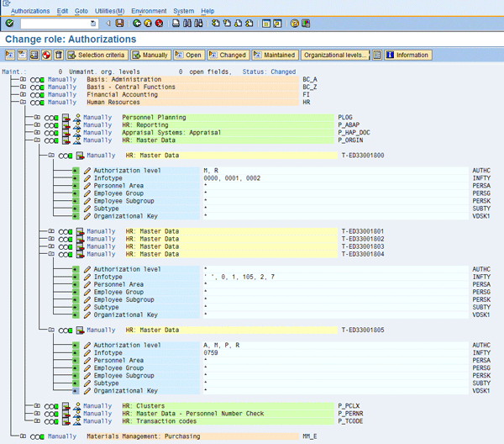This screenshot has height=444, width=504.
Task: Open the Environment menu
Action: [149, 11]
